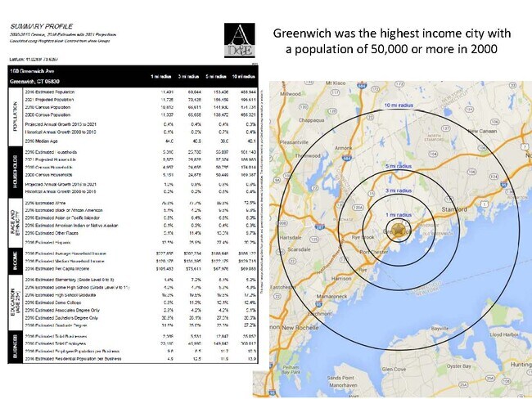The image size is (532, 399).
Task: Click the A D&E company logo
Action: click(237, 41)
